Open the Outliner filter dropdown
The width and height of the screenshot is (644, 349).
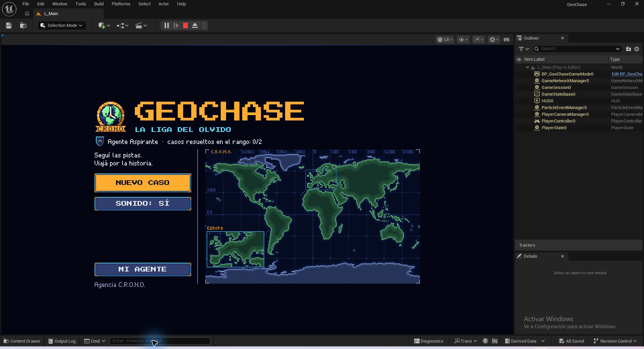[x=524, y=49]
